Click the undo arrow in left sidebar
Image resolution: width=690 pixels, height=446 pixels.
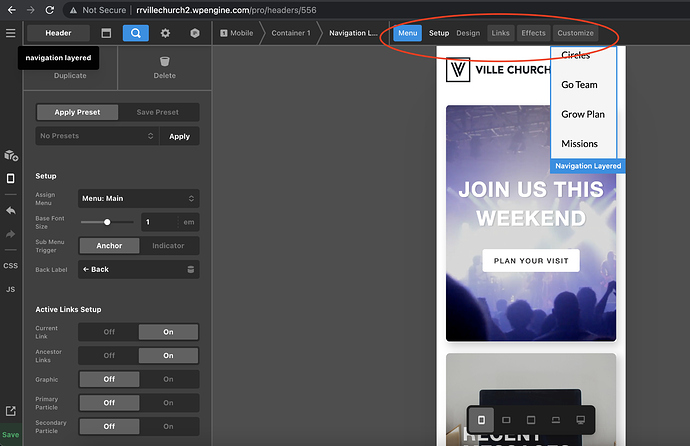click(10, 211)
